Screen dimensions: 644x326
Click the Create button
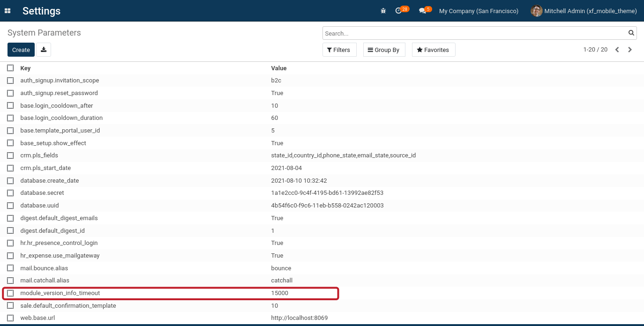point(21,50)
